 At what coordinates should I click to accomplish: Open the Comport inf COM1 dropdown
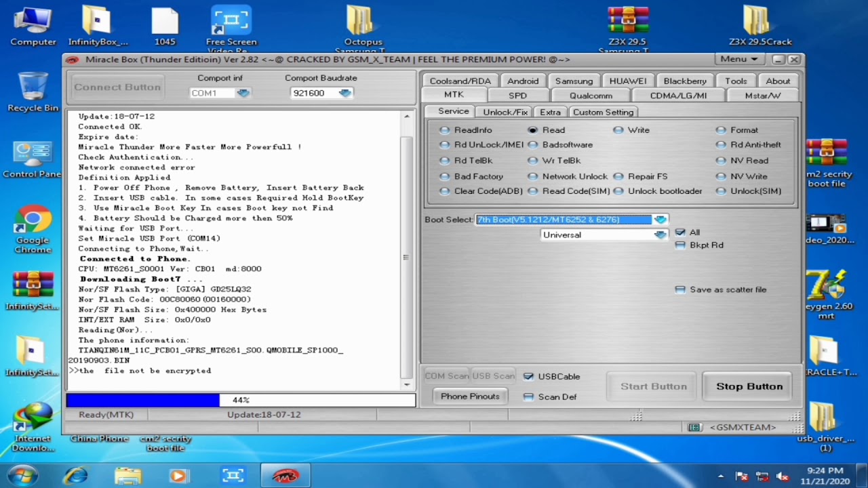(x=243, y=93)
